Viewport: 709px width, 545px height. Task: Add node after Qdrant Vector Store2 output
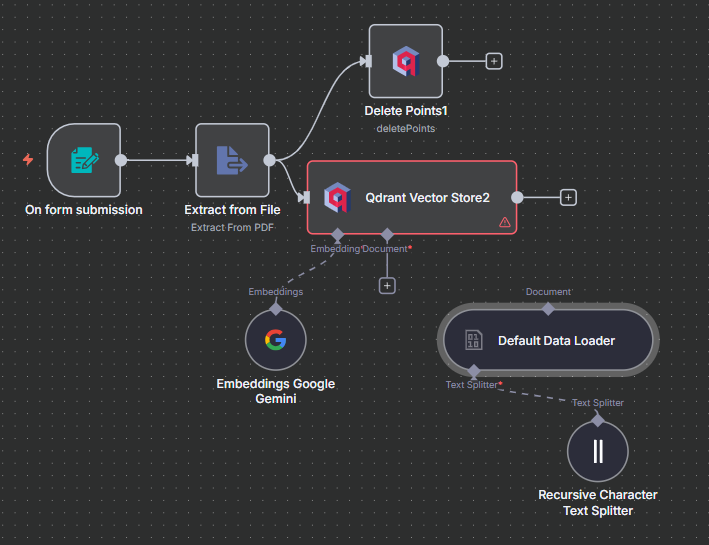click(x=568, y=197)
